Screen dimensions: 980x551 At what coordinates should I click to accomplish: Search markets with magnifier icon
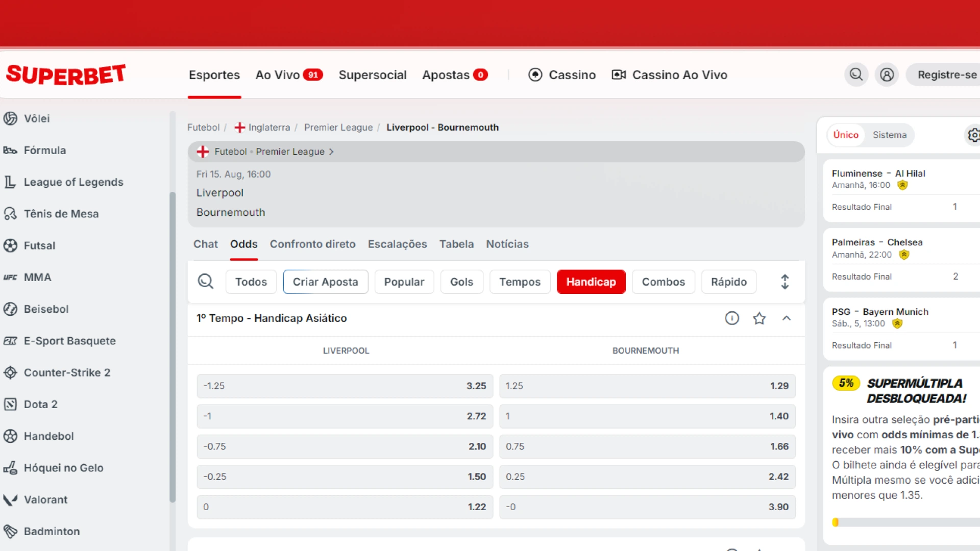tap(206, 282)
